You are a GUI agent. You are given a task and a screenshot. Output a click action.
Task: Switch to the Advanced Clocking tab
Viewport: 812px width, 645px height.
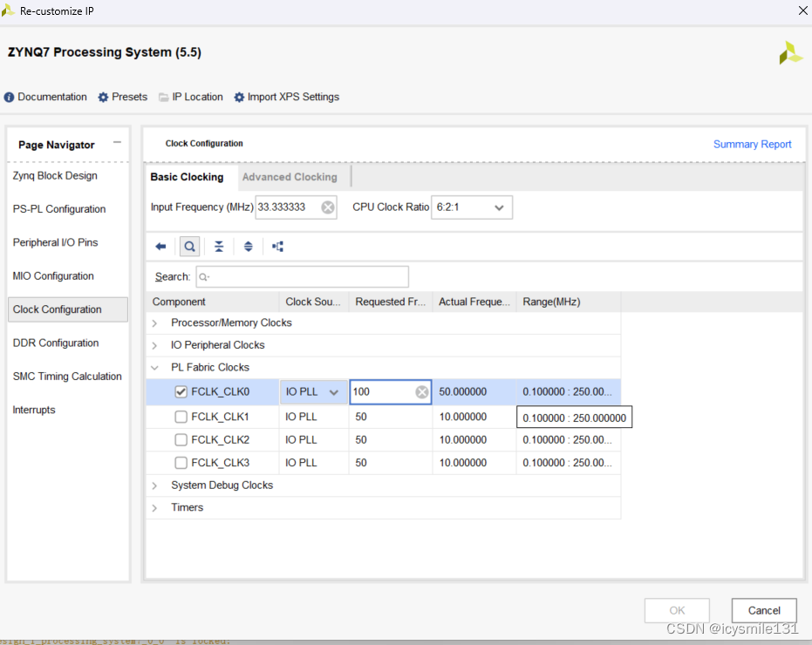290,177
